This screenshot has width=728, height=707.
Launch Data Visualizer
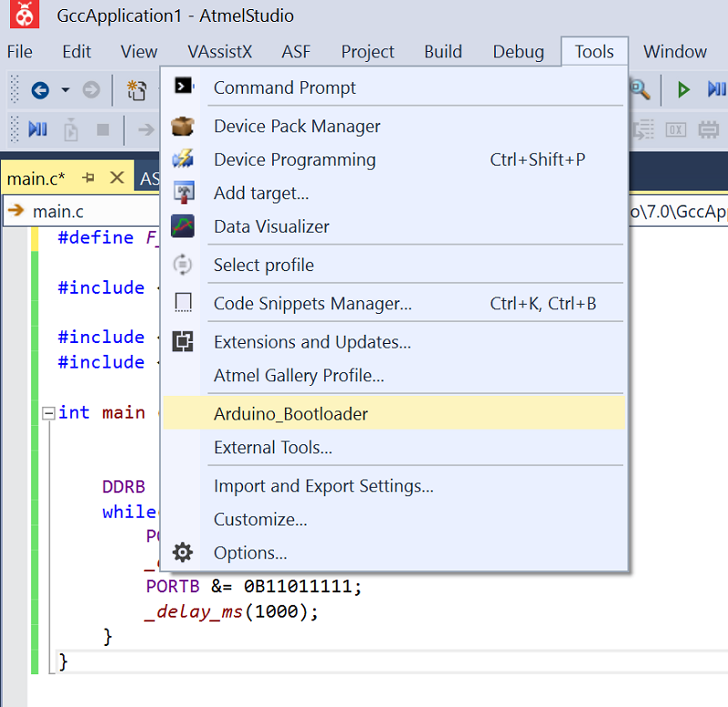(394, 226)
